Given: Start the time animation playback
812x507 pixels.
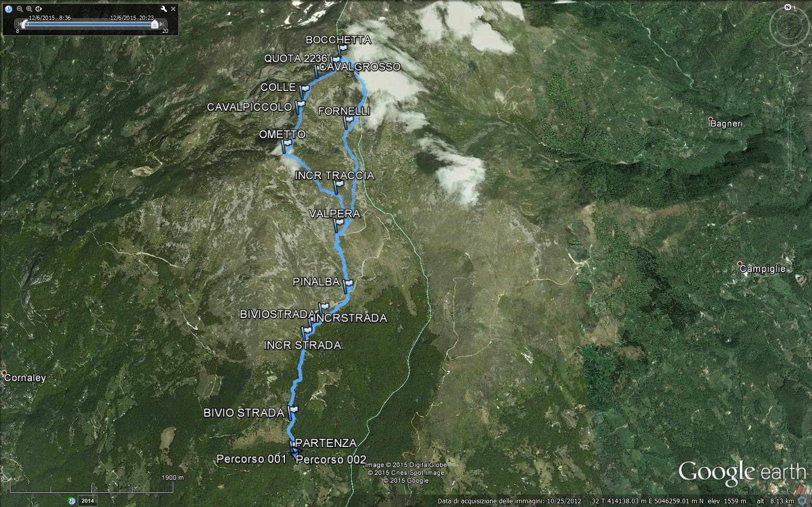Looking at the screenshot, I should [x=39, y=9].
